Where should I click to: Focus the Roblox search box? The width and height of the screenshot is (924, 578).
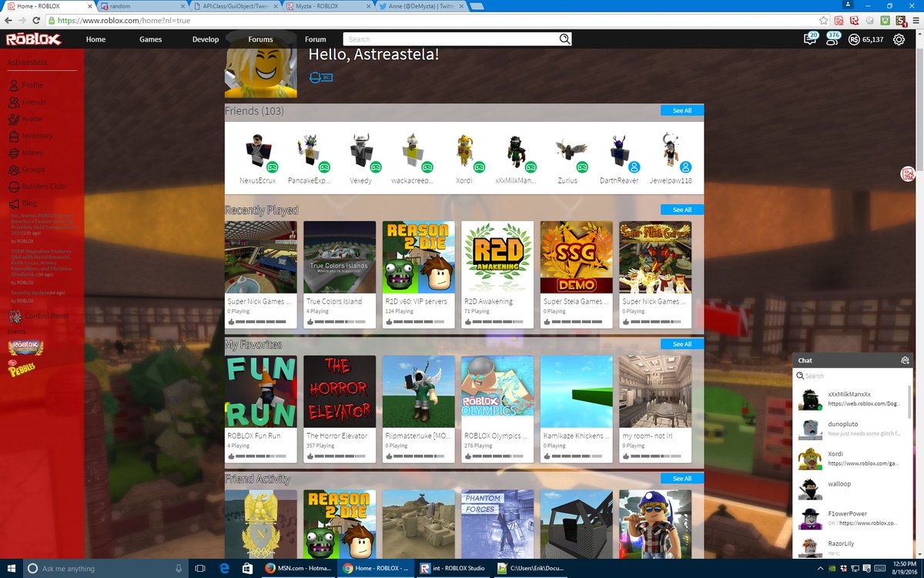point(452,39)
